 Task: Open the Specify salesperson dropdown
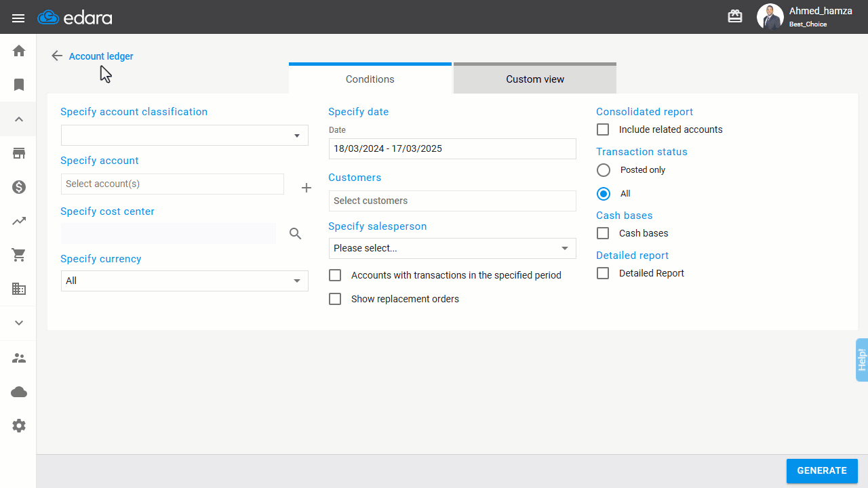tap(452, 248)
